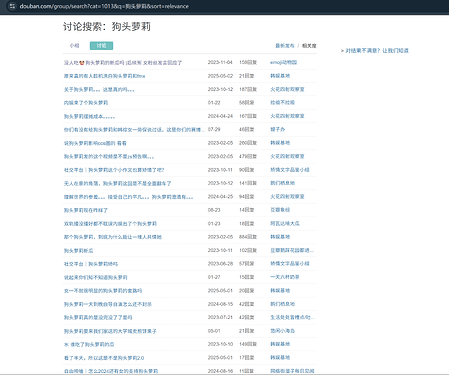The height and width of the screenshot is (375, 449).
Task: Open the 自由网络 discussion dated 2024-08-16
Action: (x=111, y=371)
